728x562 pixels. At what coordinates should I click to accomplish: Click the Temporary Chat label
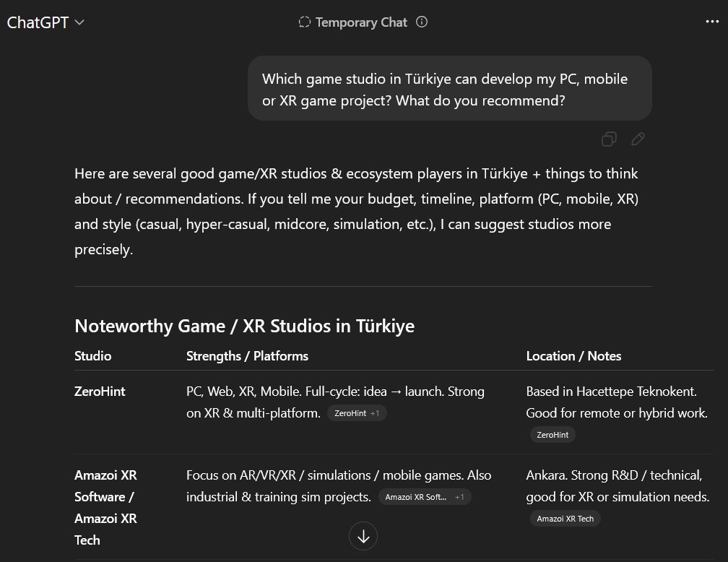coord(361,22)
